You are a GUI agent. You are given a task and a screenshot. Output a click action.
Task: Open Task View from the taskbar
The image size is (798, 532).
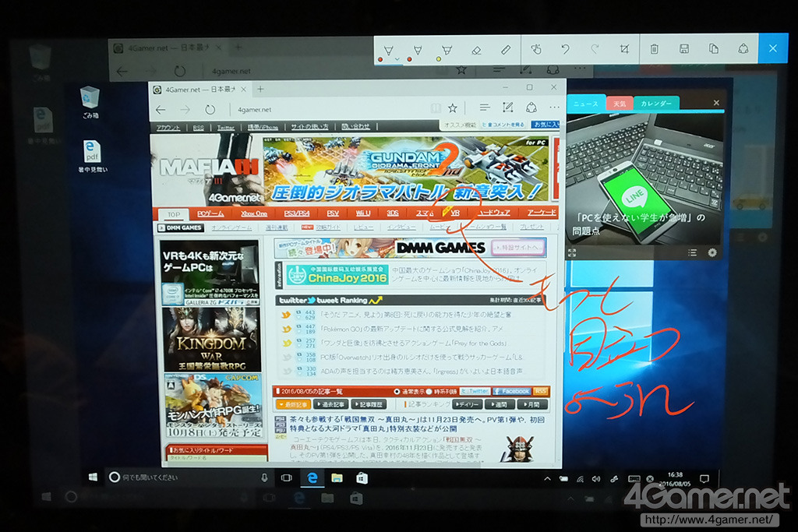(x=287, y=477)
